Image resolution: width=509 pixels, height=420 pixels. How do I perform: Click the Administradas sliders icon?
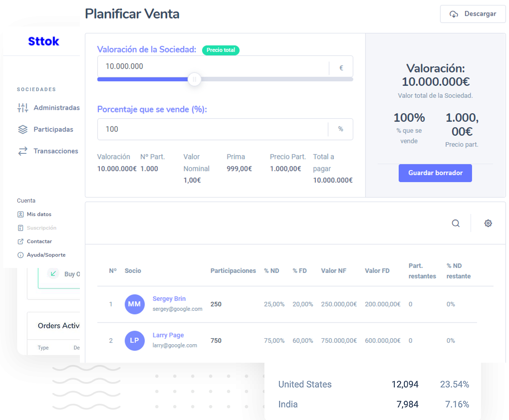coord(23,108)
